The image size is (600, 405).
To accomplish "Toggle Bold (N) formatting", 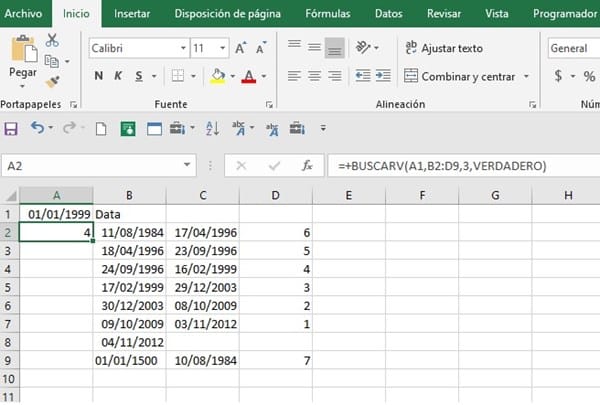I will click(x=99, y=76).
